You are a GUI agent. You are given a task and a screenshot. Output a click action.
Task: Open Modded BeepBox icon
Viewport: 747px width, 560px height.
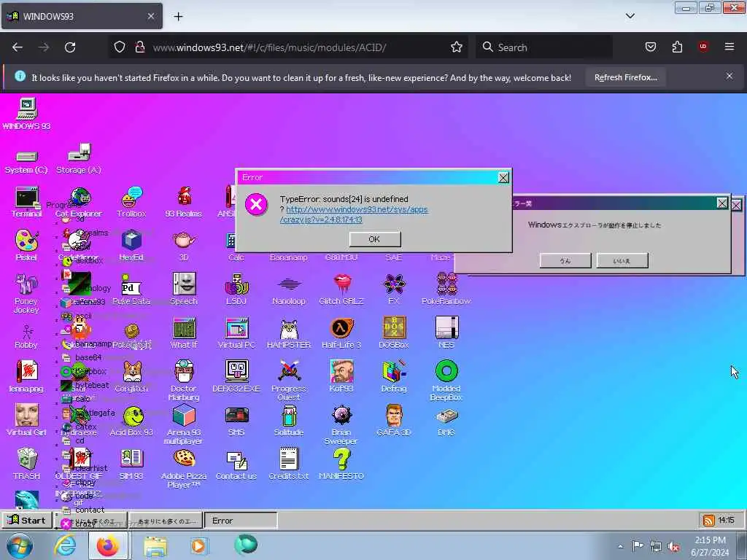446,371
